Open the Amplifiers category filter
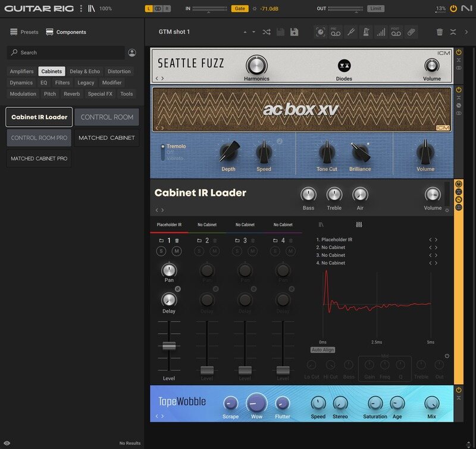The width and height of the screenshot is (476, 449). point(22,71)
